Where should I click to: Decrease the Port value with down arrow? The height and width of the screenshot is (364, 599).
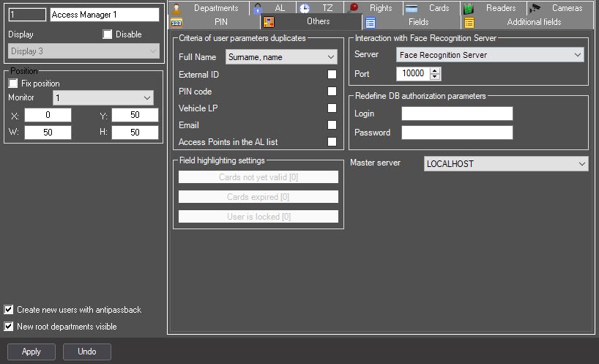(x=435, y=76)
